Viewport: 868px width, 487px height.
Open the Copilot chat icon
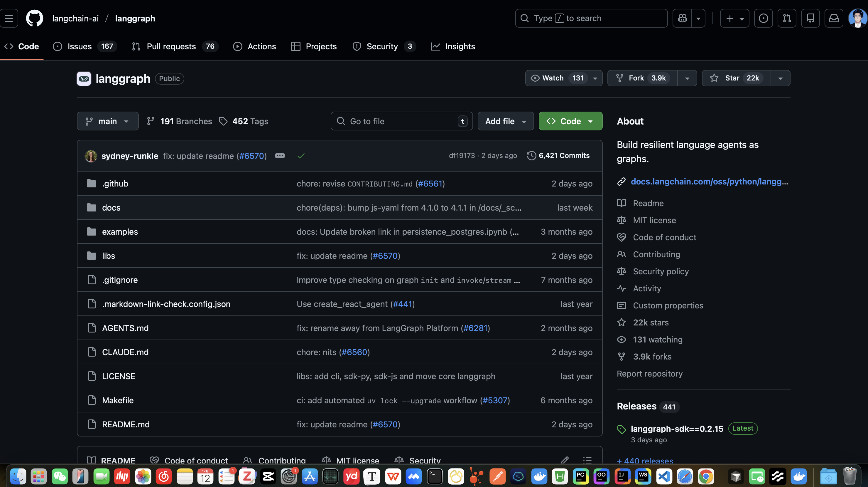tap(682, 18)
